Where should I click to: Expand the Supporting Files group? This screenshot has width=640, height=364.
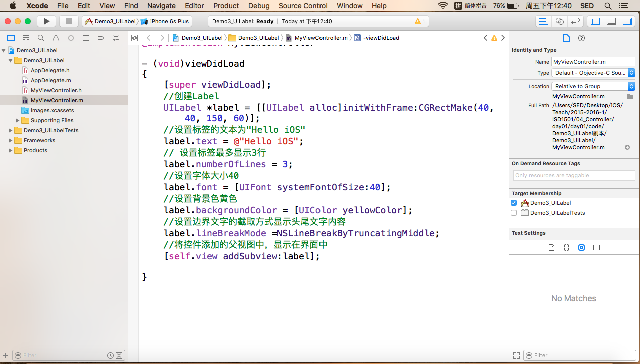pos(18,120)
